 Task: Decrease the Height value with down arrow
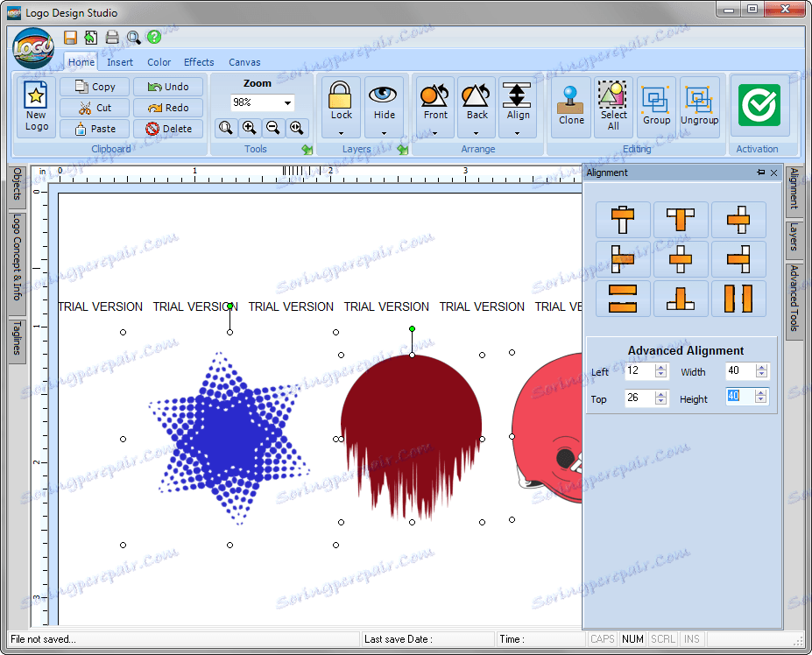point(760,399)
